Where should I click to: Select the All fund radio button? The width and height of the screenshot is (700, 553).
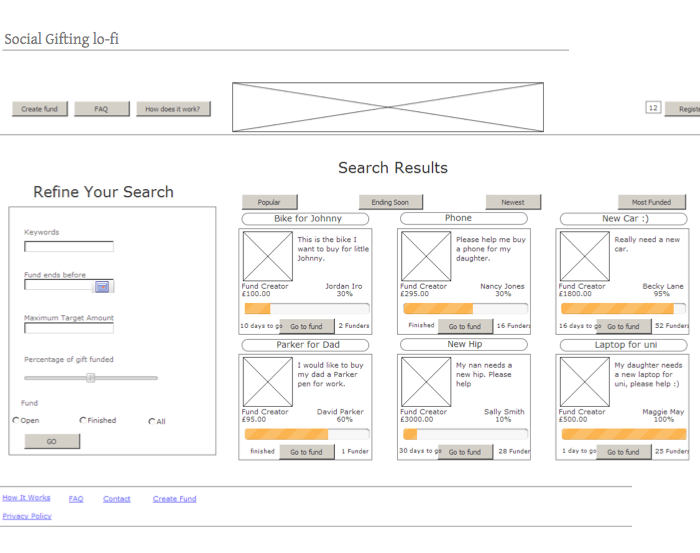[152, 421]
